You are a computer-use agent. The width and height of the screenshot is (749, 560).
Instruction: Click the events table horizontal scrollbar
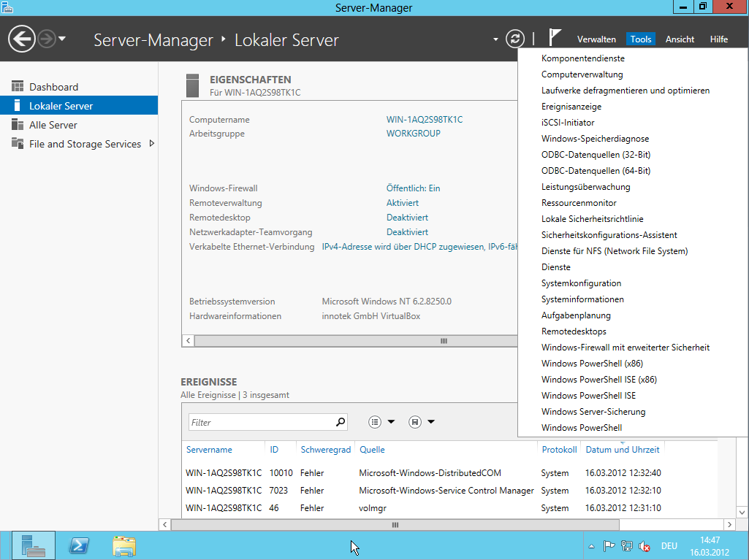395,524
